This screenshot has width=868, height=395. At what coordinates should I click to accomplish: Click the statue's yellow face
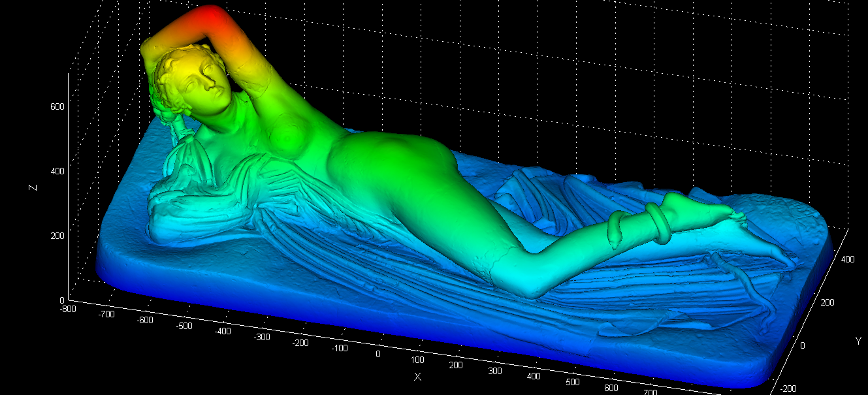tap(202, 82)
